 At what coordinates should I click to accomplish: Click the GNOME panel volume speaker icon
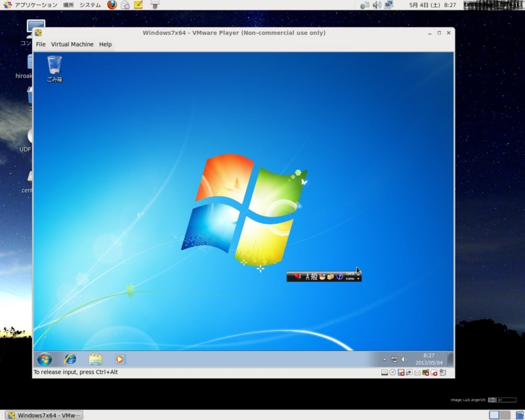(377, 5)
